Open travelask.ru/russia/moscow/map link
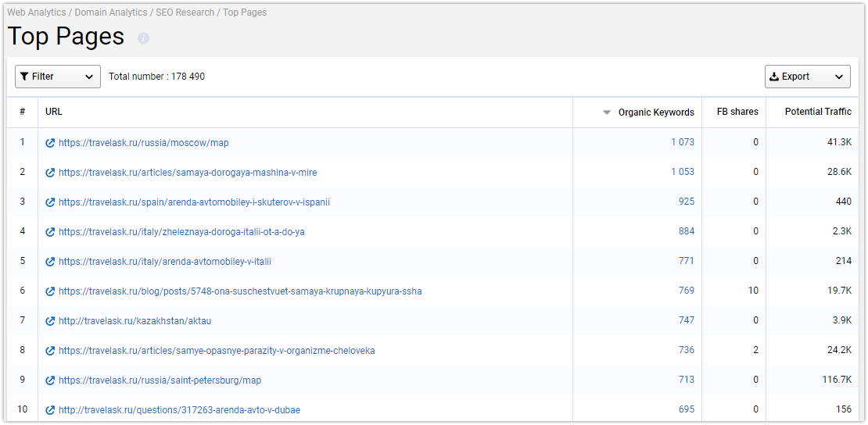 (143, 143)
